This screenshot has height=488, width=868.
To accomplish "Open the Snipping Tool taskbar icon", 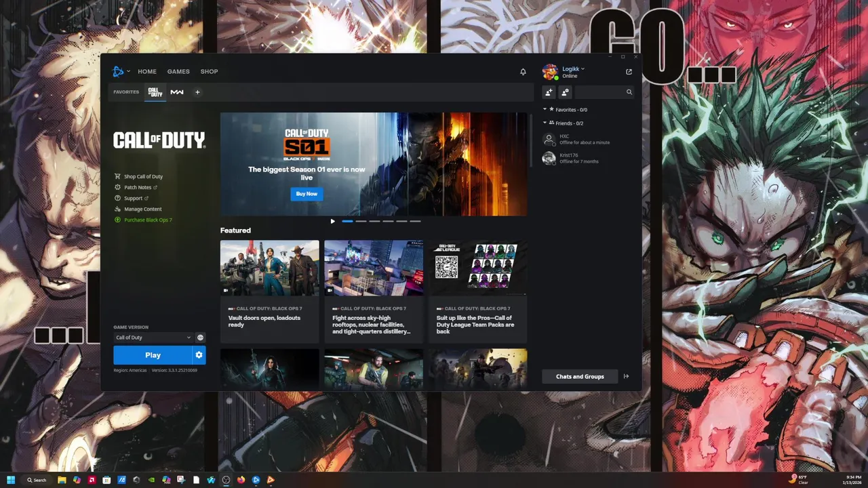I will coord(181,480).
